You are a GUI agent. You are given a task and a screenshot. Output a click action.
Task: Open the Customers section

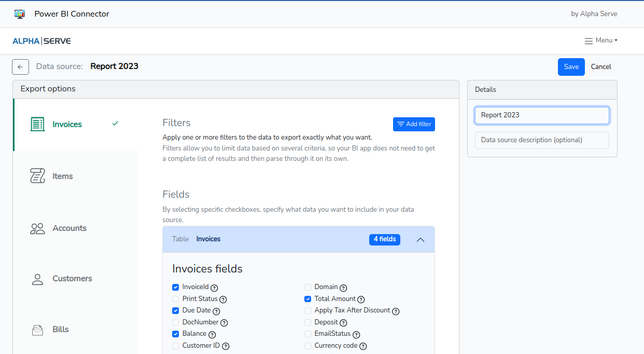[72, 279]
